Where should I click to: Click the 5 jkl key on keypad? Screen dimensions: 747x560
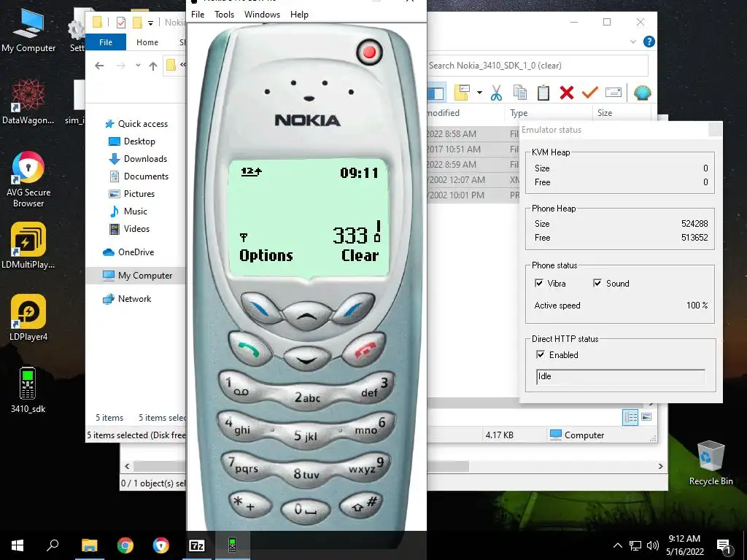click(306, 436)
